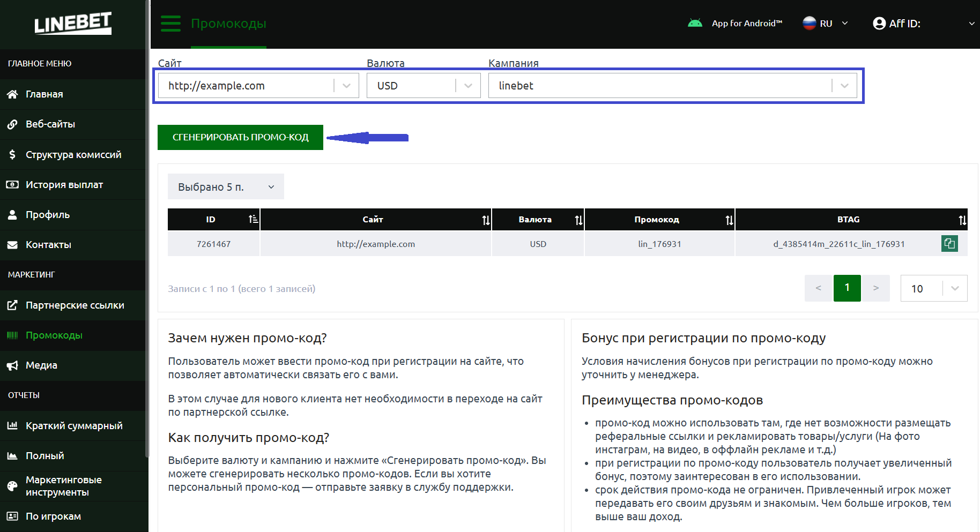Open the Валюта dropdown showing USD
Viewport: 980px width, 532px height.
pos(424,86)
